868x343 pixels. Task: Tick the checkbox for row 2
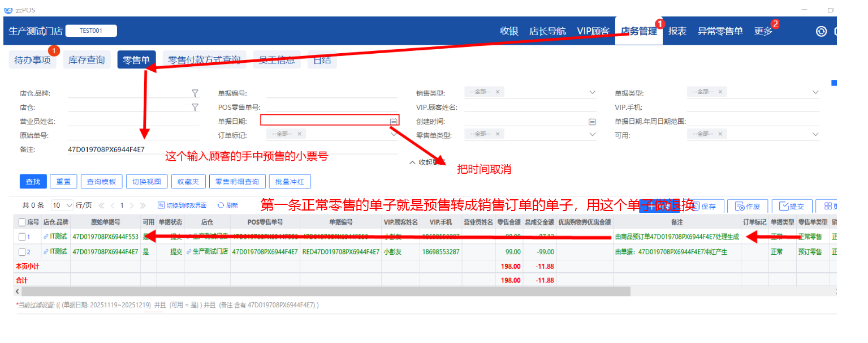click(x=22, y=252)
